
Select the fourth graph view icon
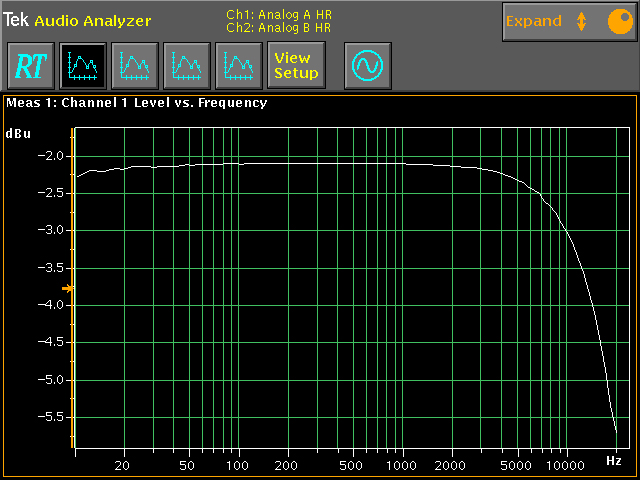click(x=238, y=66)
